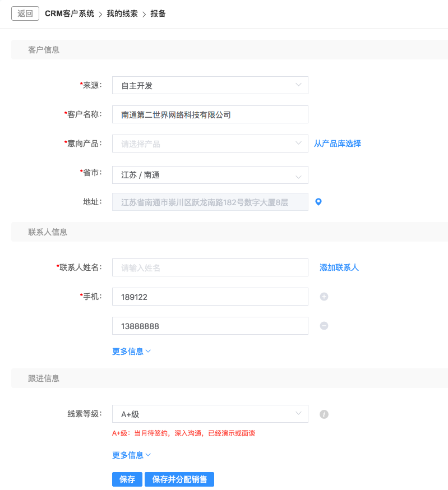Expand 更多信息 under follow-up info
448x490 pixels.
(131, 455)
